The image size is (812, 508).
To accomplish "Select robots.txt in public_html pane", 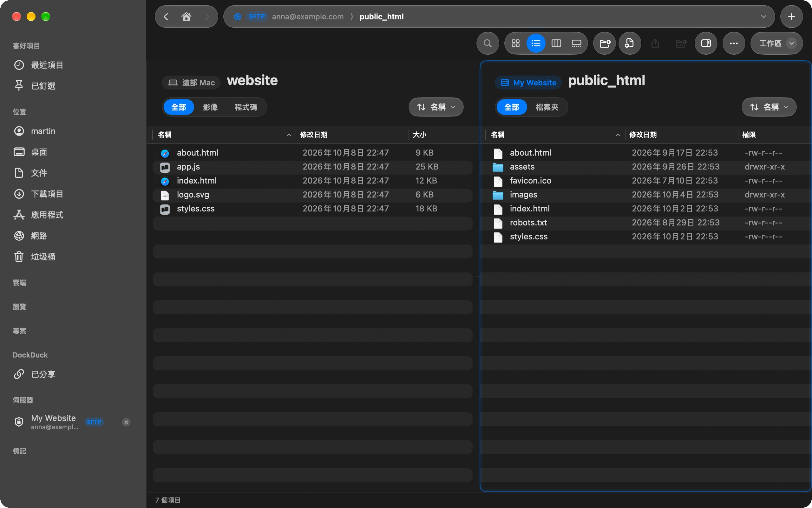I will click(645, 223).
